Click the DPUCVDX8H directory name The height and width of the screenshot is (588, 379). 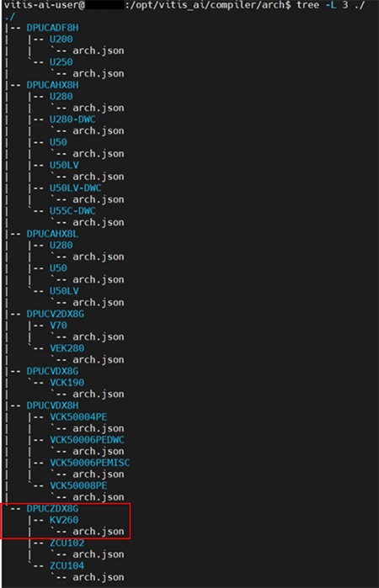click(x=52, y=405)
